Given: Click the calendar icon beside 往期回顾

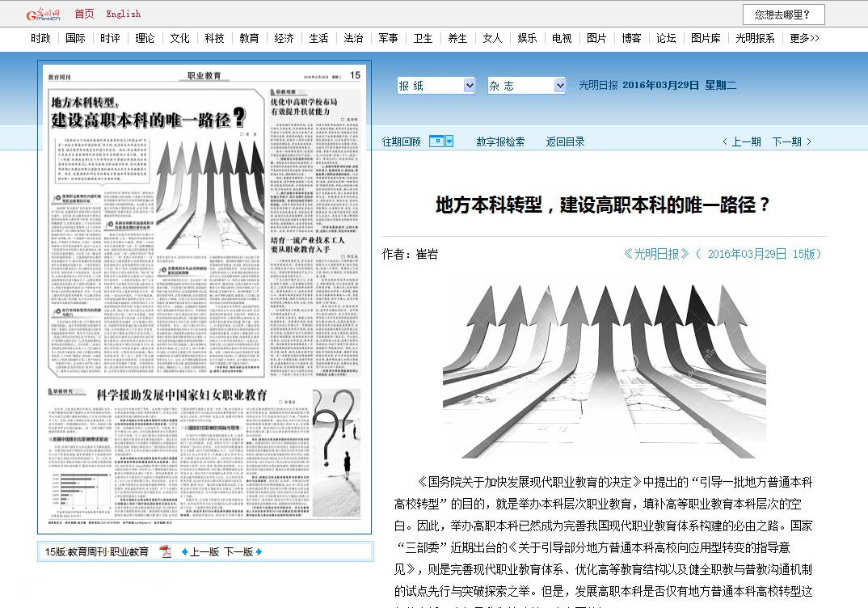Looking at the screenshot, I should pyautogui.click(x=436, y=141).
